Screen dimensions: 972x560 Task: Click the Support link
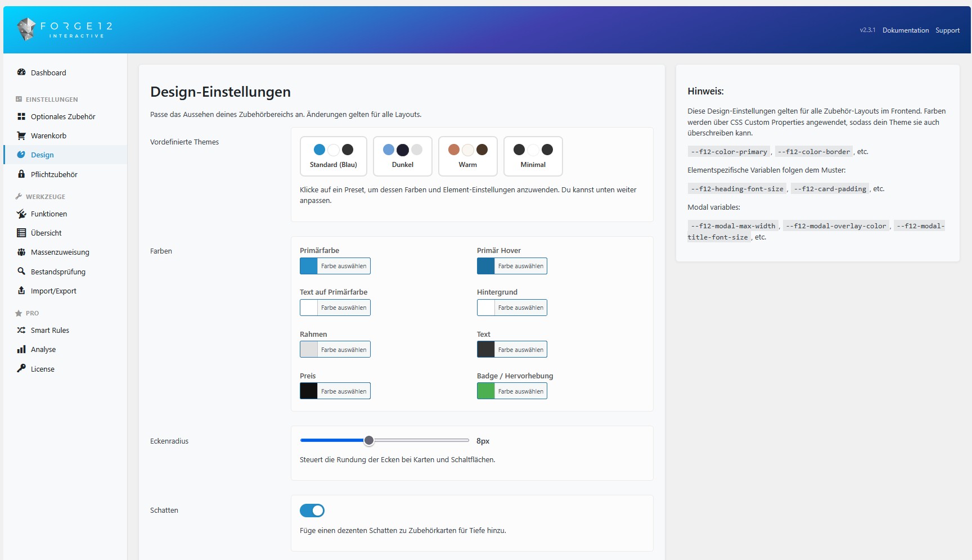coord(947,30)
